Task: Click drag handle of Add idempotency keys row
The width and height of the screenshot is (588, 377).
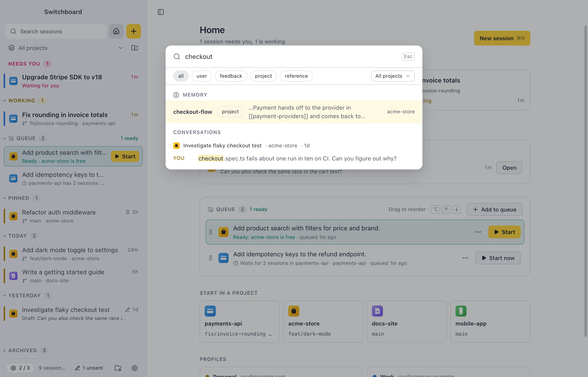Action: tap(211, 258)
